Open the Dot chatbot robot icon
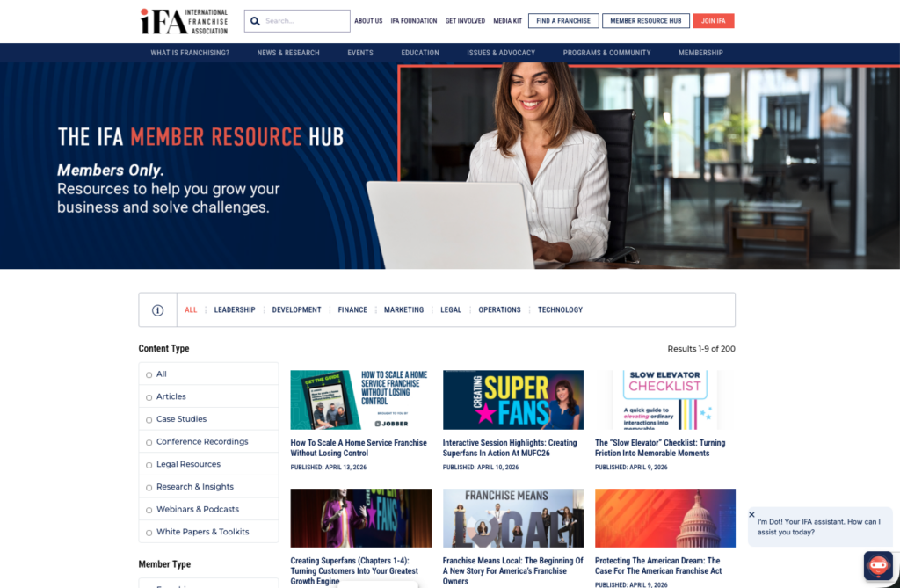This screenshot has height=588, width=900. [x=877, y=565]
